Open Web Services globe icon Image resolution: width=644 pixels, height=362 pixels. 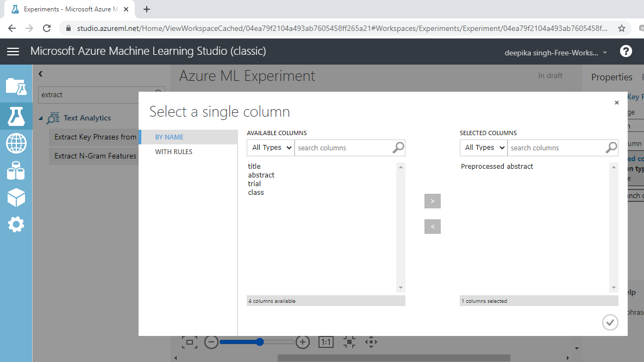[x=16, y=143]
